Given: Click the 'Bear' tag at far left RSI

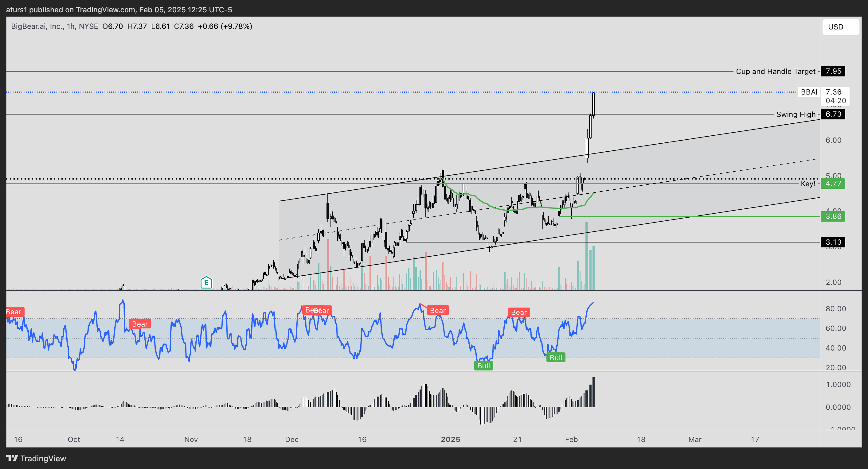Looking at the screenshot, I should click(15, 312).
